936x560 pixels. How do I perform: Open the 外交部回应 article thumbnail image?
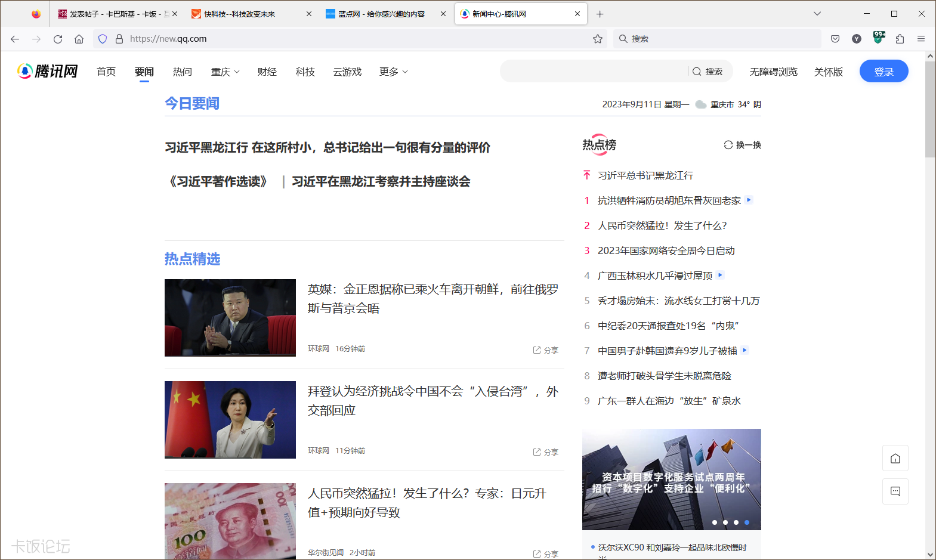click(230, 420)
